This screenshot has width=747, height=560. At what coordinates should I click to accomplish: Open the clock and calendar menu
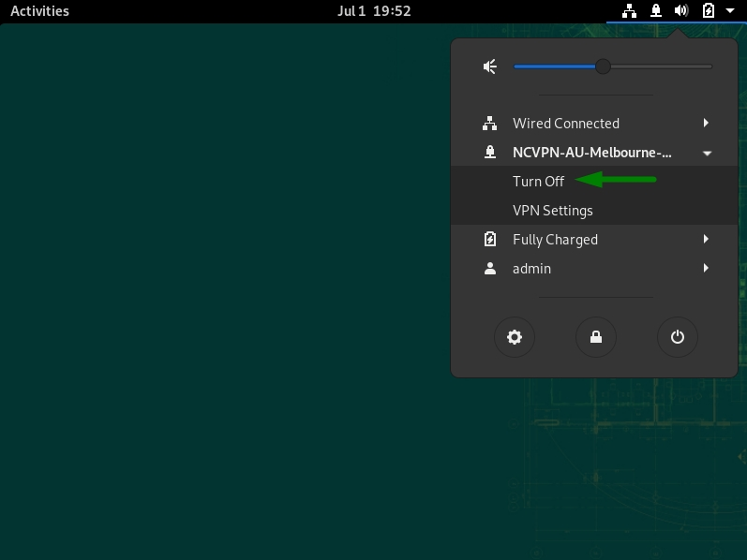click(x=374, y=11)
